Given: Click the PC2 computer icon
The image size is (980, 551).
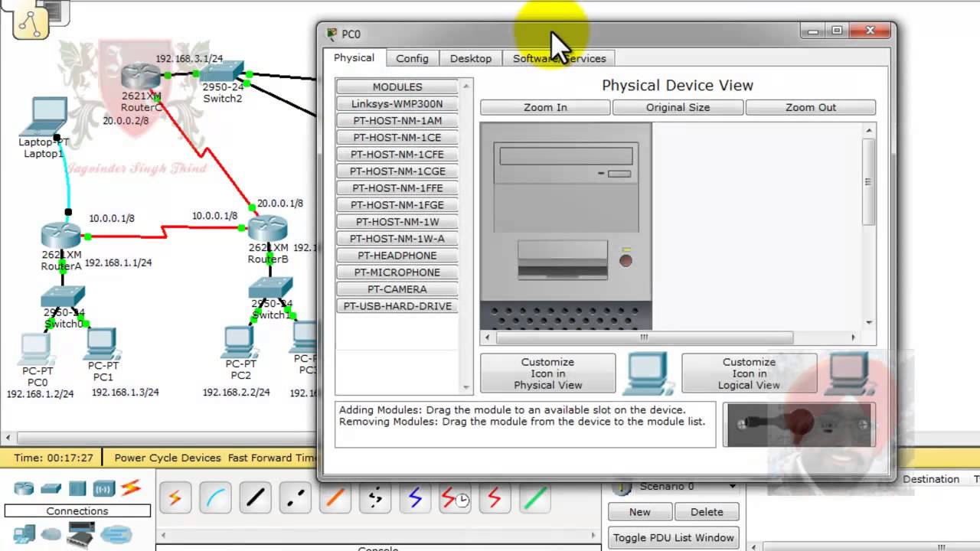Looking at the screenshot, I should pos(240,342).
